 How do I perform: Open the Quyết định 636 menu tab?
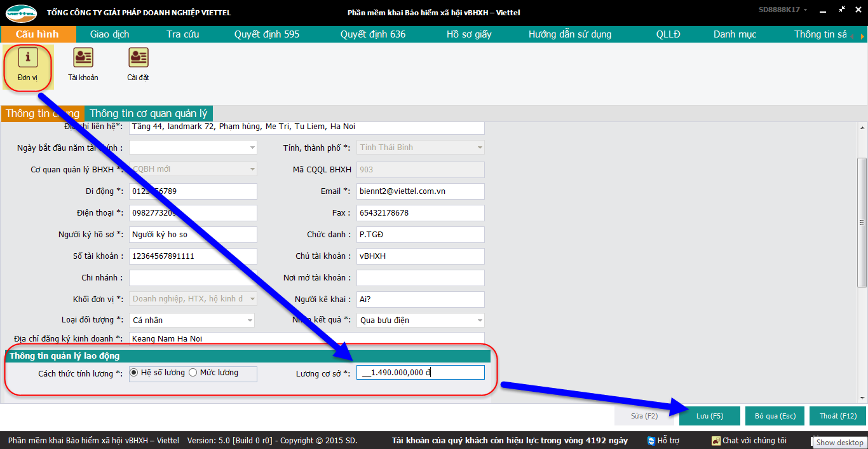pos(373,34)
